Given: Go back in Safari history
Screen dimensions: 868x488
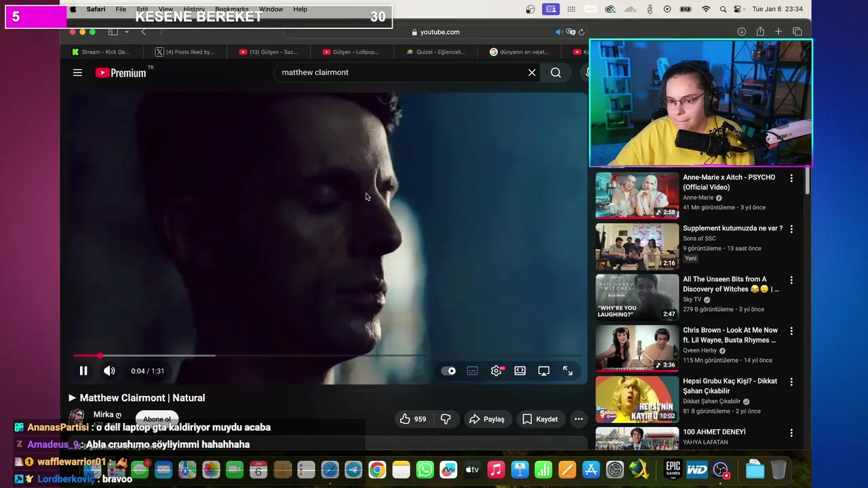Looking at the screenshot, I should coord(143,32).
